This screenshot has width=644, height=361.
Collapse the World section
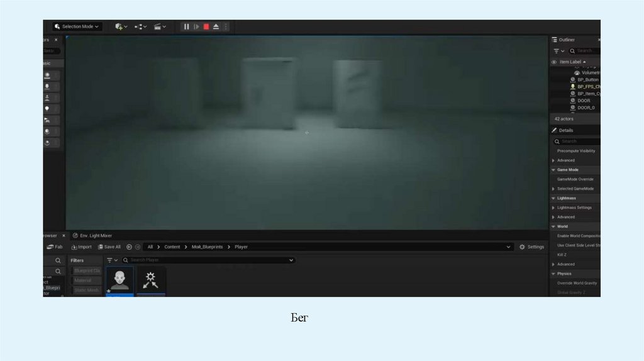coord(553,226)
